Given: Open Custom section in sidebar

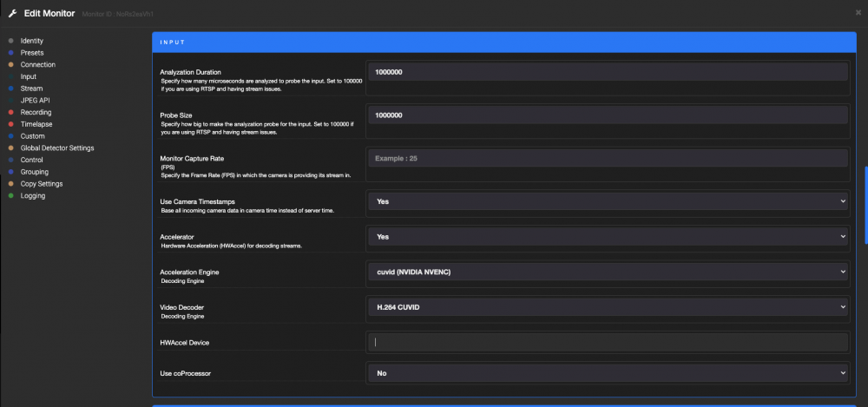Looking at the screenshot, I should coord(33,136).
